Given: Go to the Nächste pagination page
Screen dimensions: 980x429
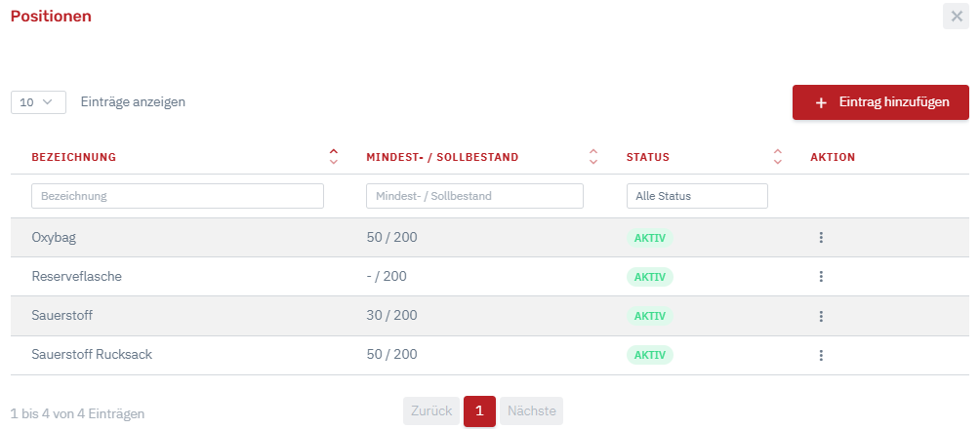Looking at the screenshot, I should [531, 411].
